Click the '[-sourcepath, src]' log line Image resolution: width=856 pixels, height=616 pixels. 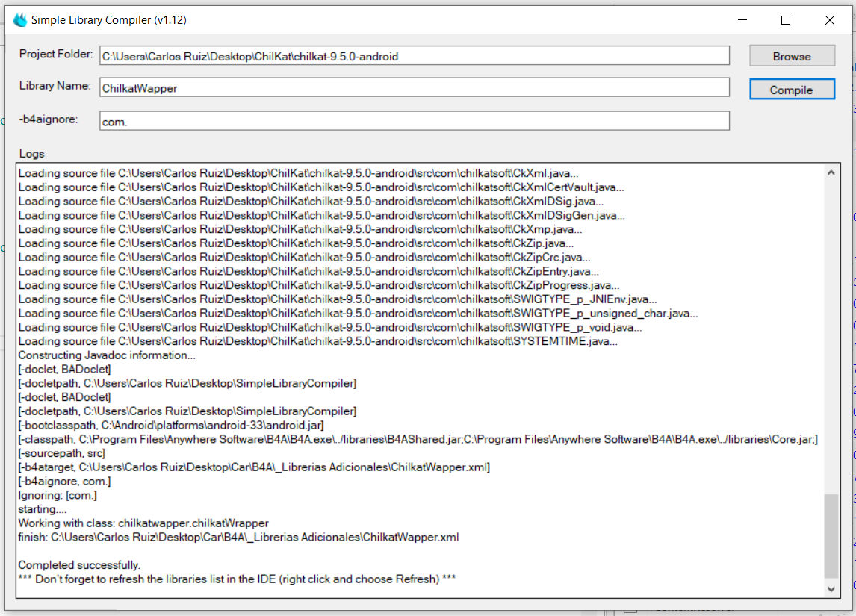[x=62, y=453]
